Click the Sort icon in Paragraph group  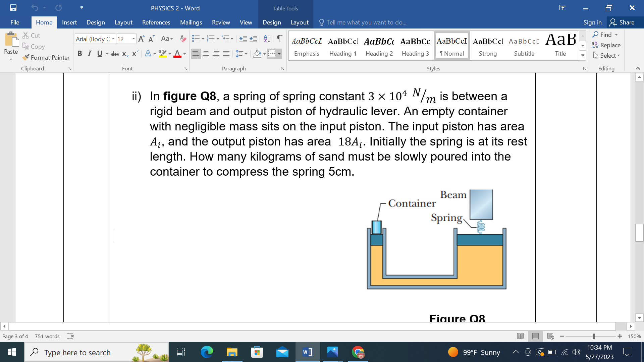(267, 39)
